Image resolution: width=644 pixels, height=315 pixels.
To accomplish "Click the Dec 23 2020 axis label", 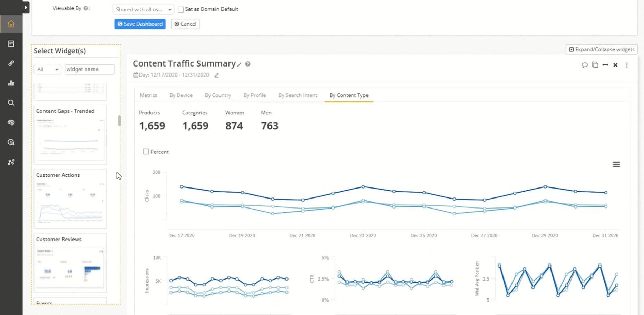I will click(x=363, y=236).
